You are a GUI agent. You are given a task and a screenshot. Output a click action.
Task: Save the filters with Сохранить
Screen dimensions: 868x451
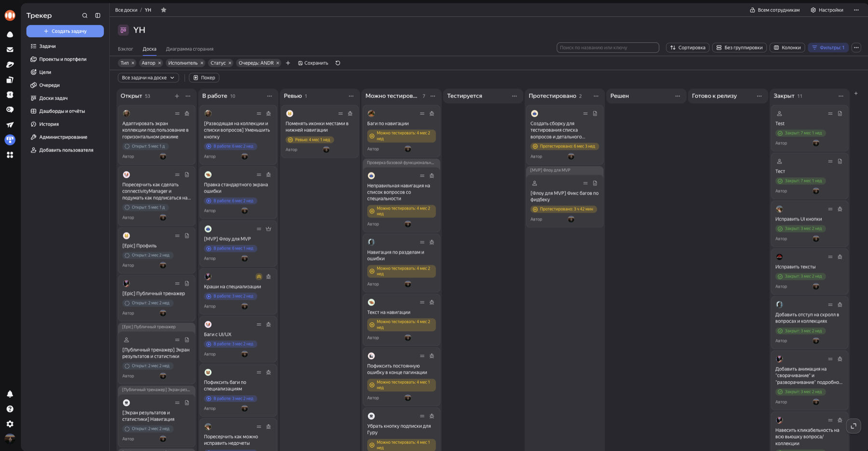[313, 63]
